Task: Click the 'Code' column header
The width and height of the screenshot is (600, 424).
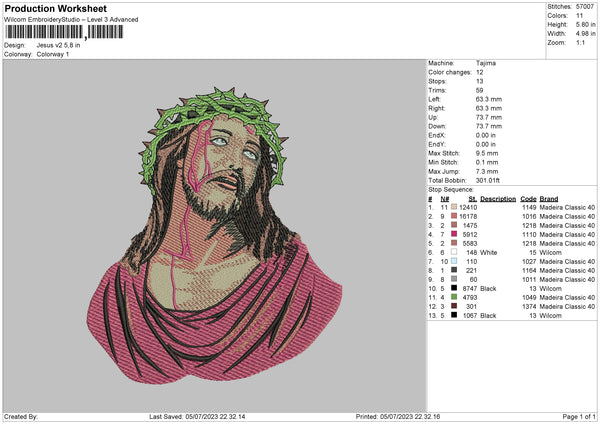Action: 528,199
